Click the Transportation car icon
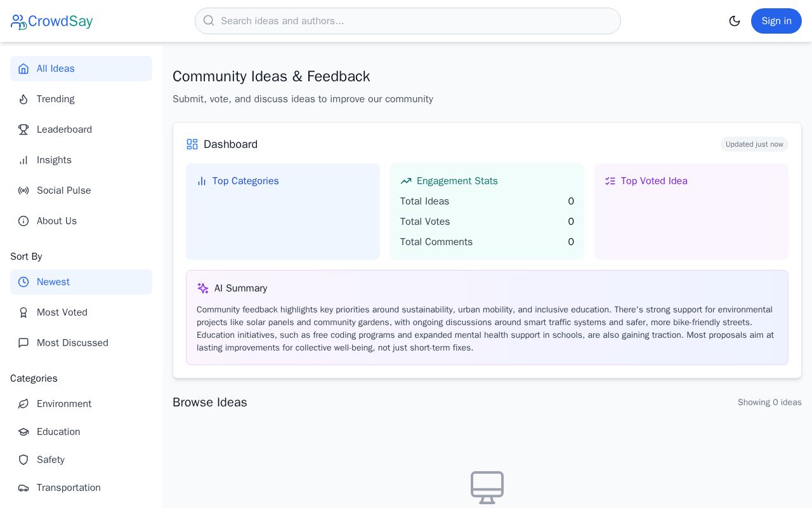Image resolution: width=812 pixels, height=508 pixels. click(23, 488)
